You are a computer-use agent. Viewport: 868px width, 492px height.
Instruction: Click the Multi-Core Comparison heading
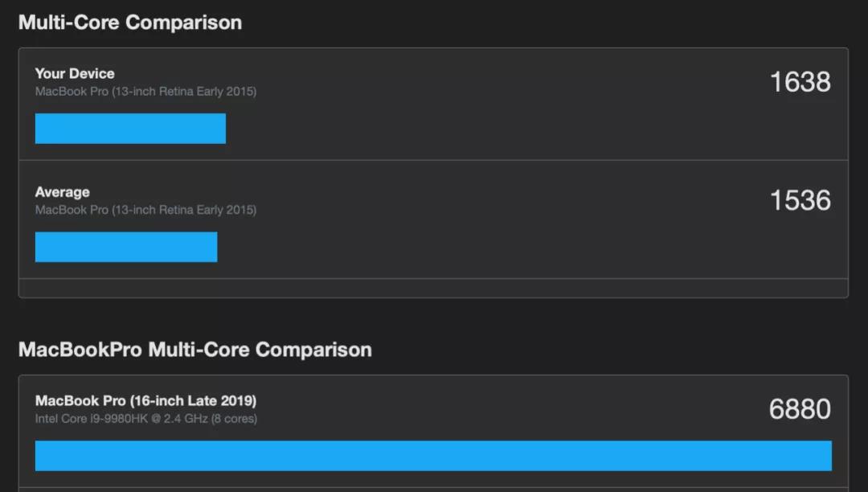tap(129, 22)
